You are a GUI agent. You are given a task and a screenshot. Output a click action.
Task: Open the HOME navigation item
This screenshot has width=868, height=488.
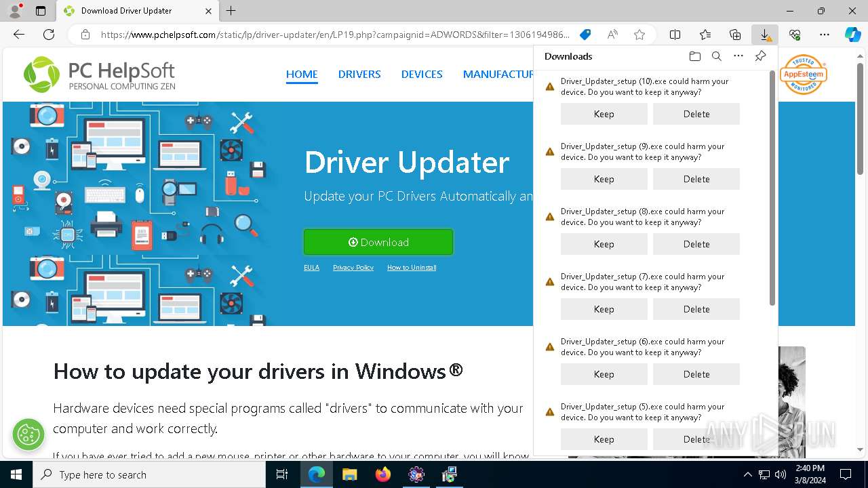tap(302, 75)
